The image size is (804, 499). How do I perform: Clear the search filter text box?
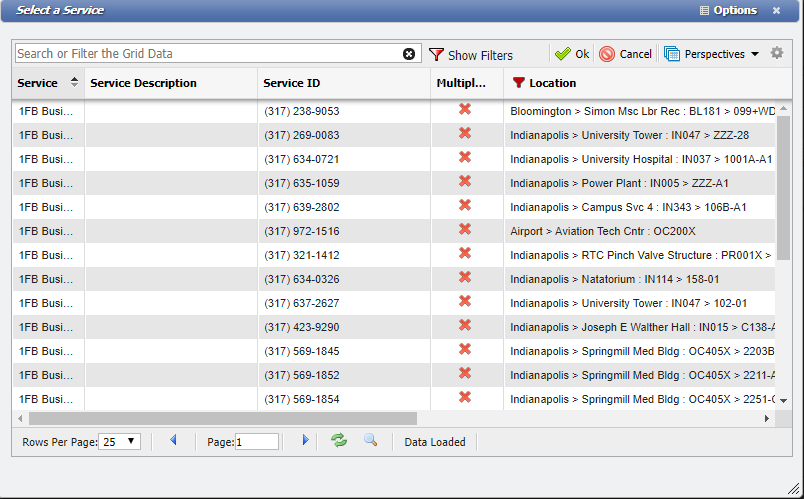[409, 54]
